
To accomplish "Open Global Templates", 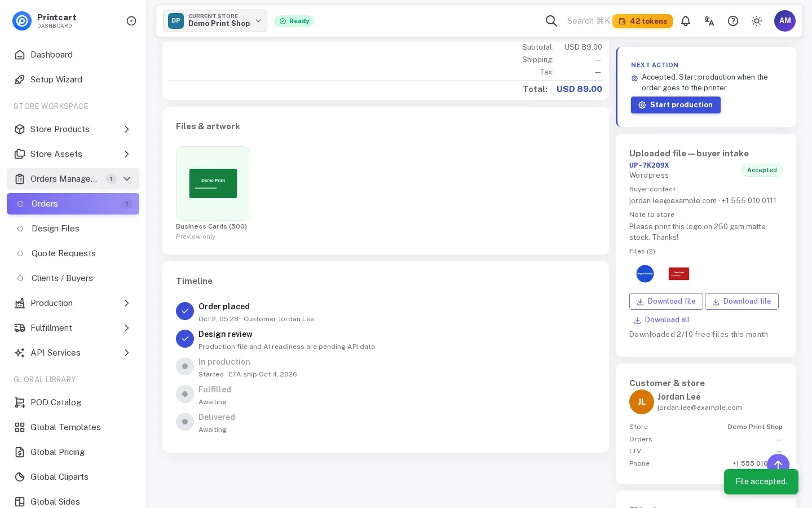I will click(x=73, y=427).
